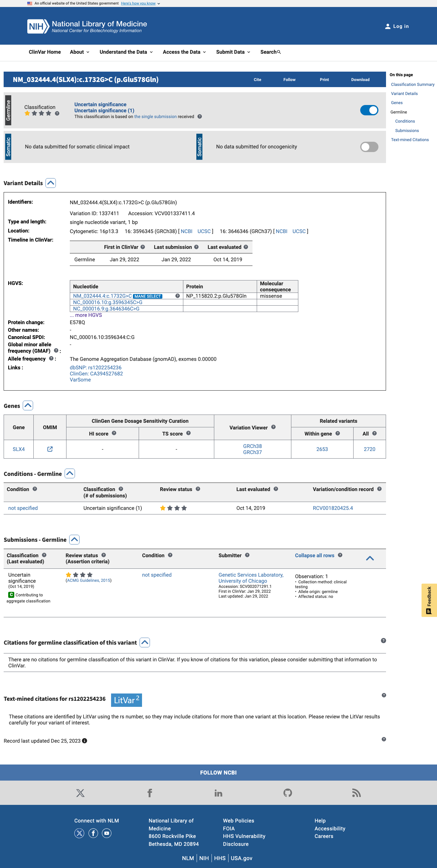Collapse the Citations for germline classification section
The width and height of the screenshot is (437, 868).
[144, 643]
